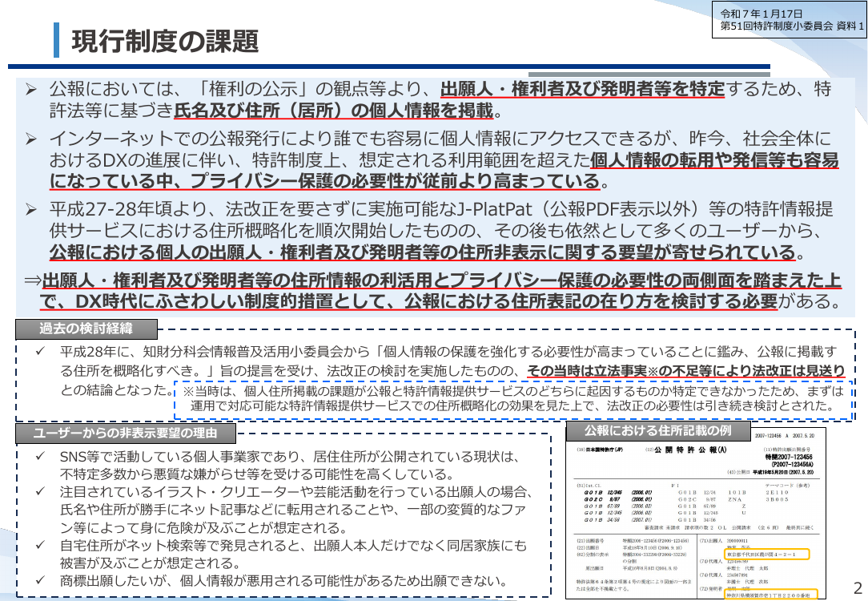Click underlined text 個人情報の転用や発信等も容易

[714, 160]
